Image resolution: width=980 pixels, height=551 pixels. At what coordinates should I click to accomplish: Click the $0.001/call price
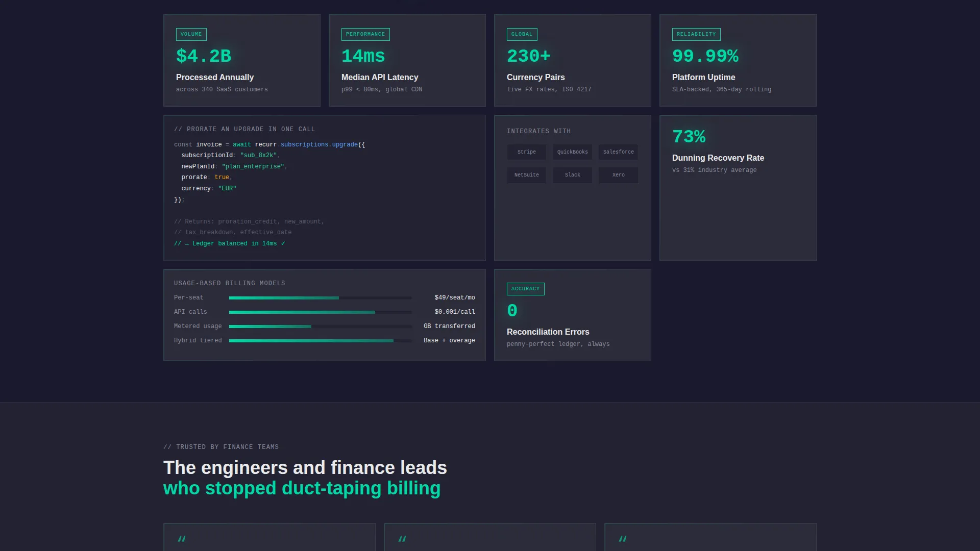coord(454,312)
